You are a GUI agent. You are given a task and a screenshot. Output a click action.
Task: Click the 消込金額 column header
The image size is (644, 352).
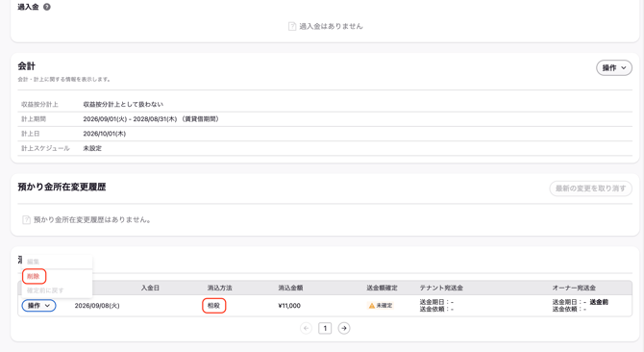(290, 288)
